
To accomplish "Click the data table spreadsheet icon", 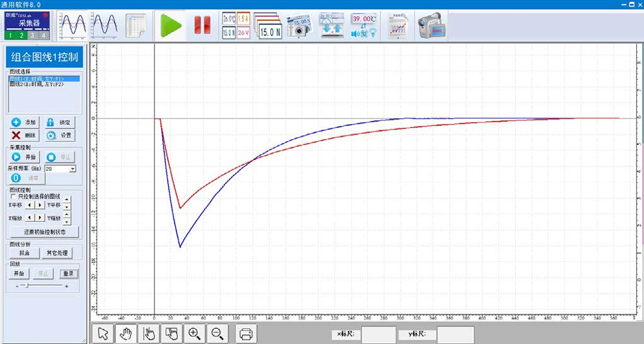I will (x=136, y=25).
